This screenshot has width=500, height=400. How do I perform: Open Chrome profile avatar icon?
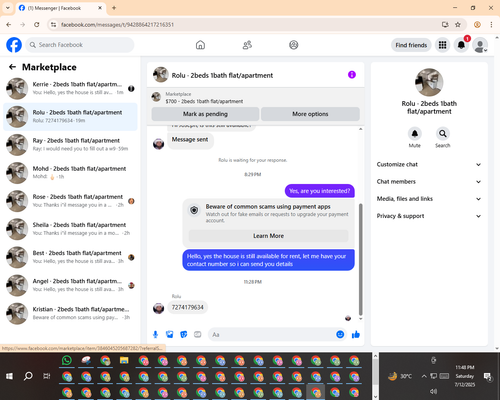(x=477, y=25)
